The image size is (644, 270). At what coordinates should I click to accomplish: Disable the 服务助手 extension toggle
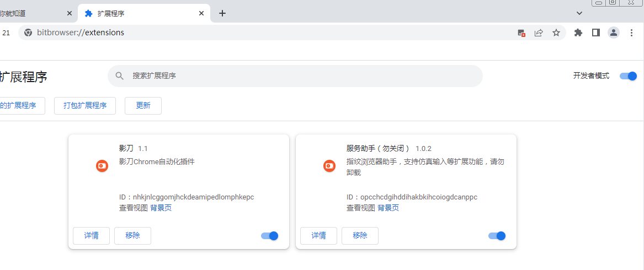click(497, 236)
